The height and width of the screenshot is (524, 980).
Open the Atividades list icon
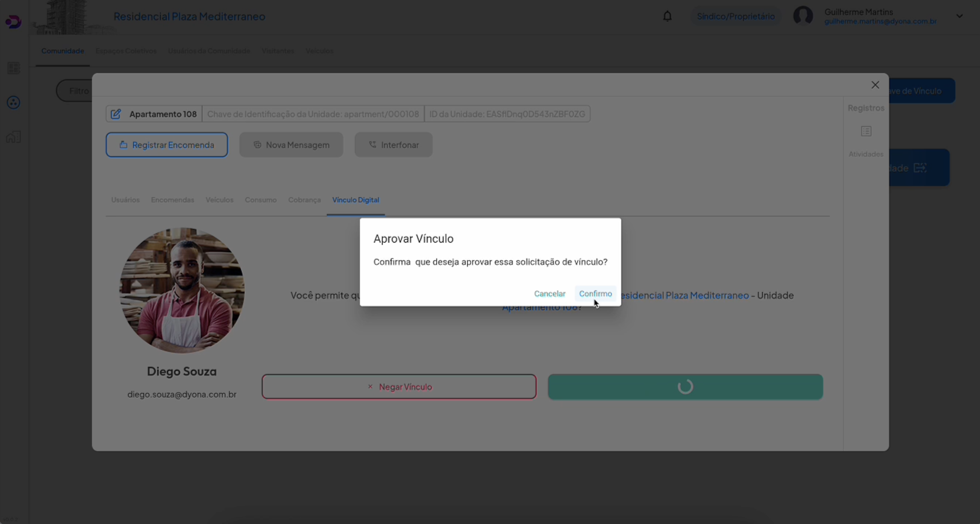[x=866, y=131]
